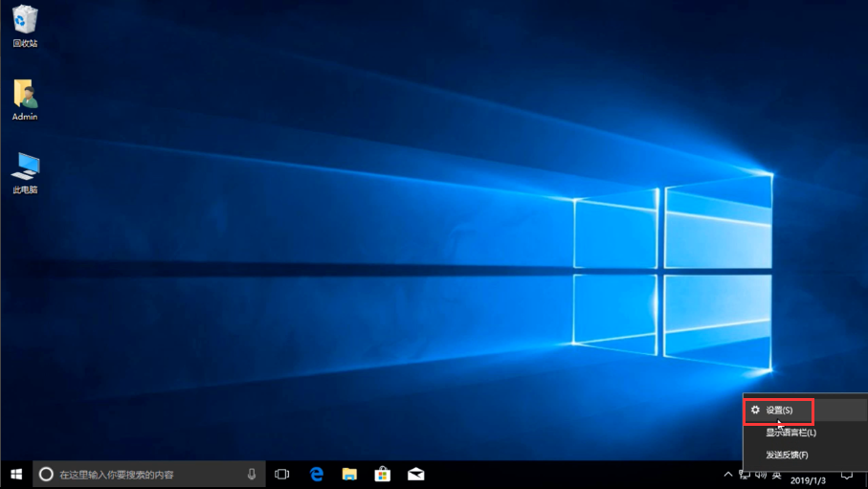Click the Cortana circle icon

click(x=46, y=475)
